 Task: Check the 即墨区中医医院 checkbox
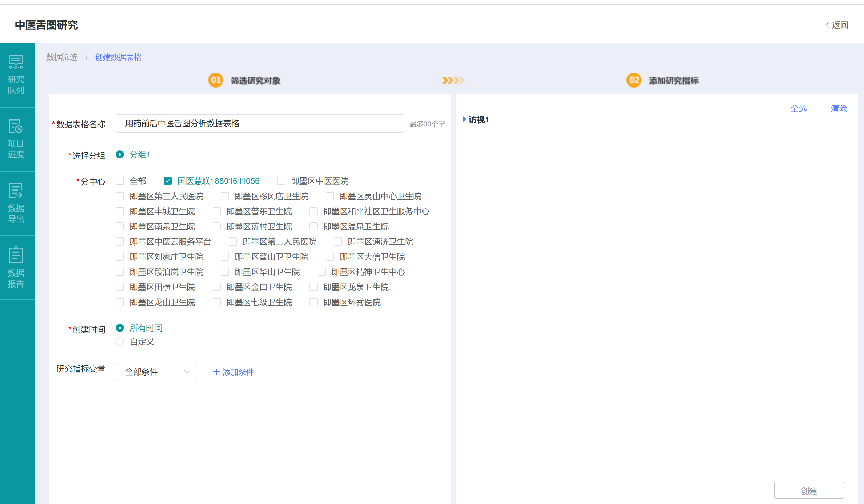tap(281, 181)
